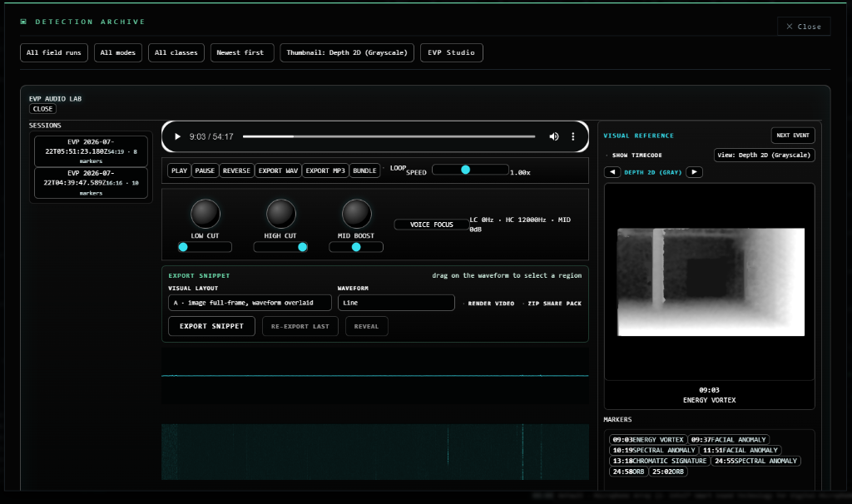The image size is (852, 504).
Task: Close the EVP Audio Lab panel
Action: point(42,109)
